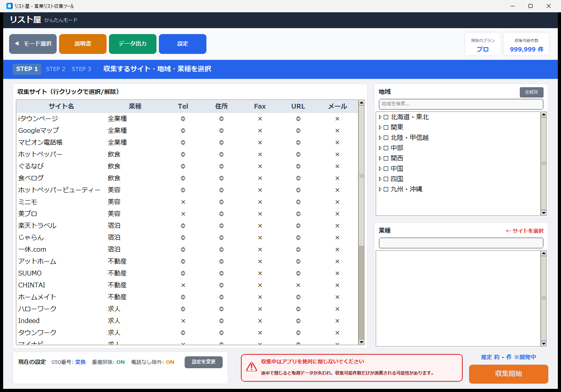The height and width of the screenshot is (392, 561).
Task: Click the 現在のプラン プロ card
Action: (x=483, y=44)
